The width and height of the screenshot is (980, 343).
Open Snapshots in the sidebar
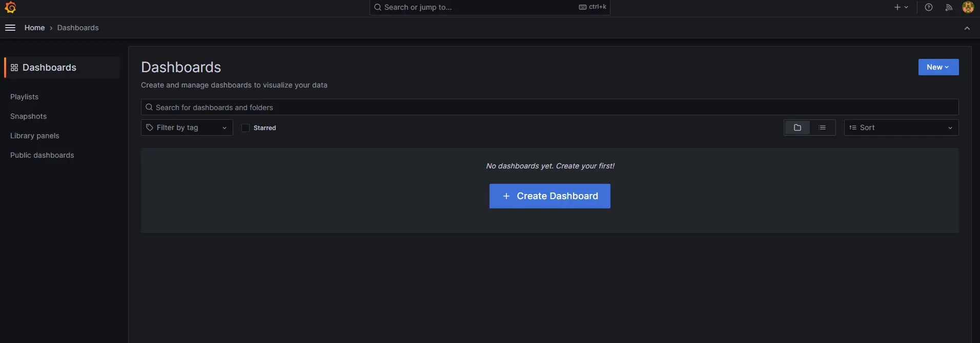click(x=28, y=116)
